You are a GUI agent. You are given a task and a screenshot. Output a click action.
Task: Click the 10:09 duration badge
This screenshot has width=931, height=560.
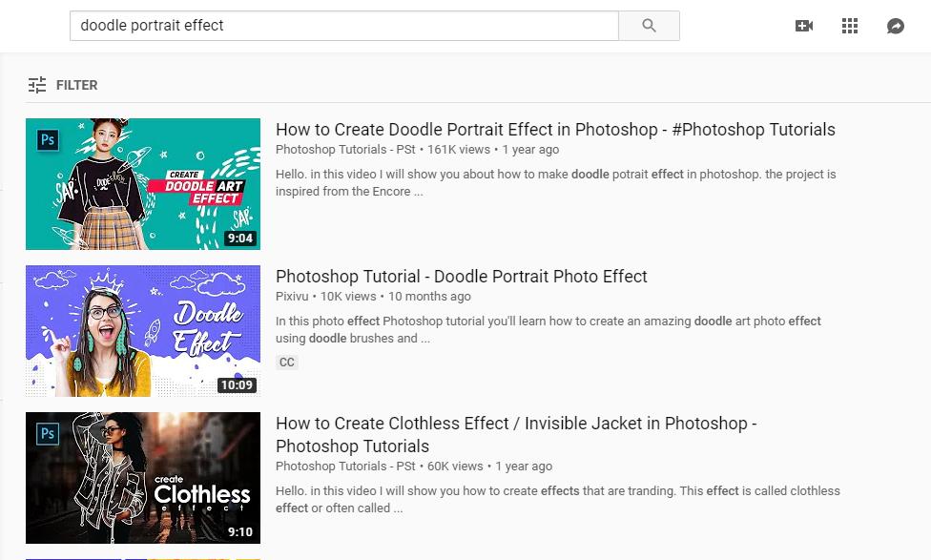point(237,384)
